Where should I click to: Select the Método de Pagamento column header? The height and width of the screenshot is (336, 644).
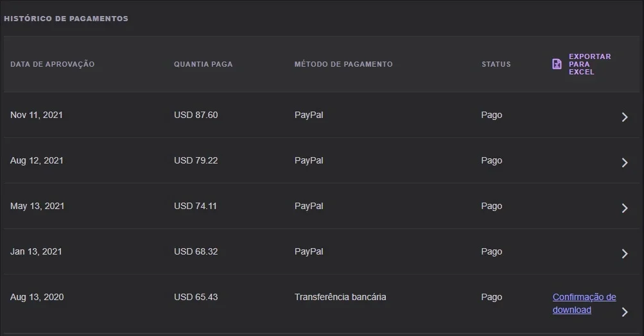click(x=344, y=64)
